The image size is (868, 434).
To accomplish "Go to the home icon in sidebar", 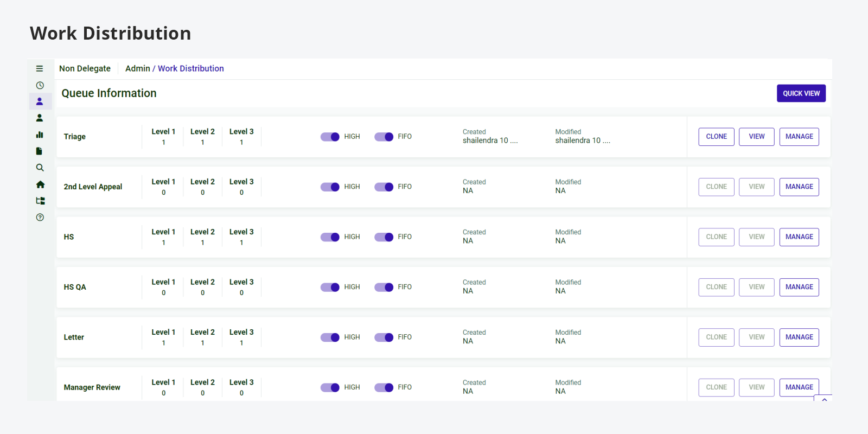I will [40, 184].
